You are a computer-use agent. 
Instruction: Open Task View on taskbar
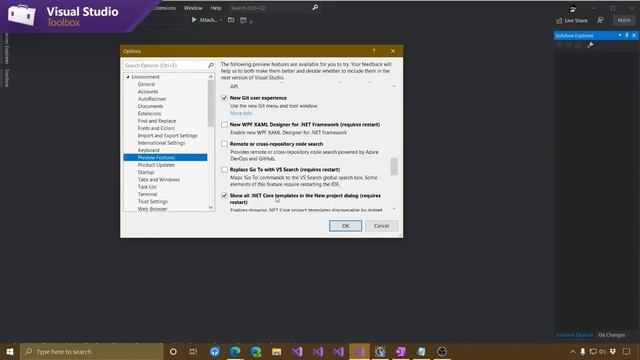point(193,351)
